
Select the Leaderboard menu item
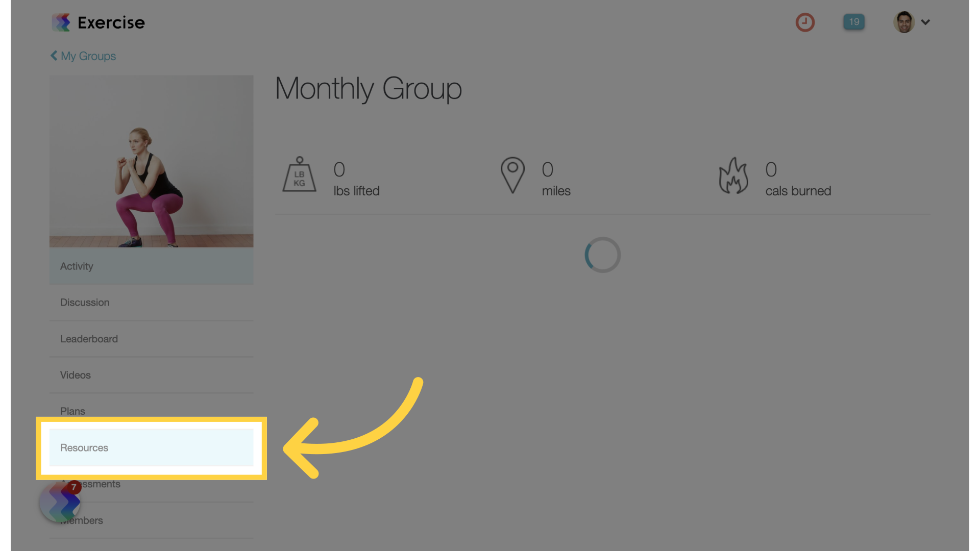[89, 338]
